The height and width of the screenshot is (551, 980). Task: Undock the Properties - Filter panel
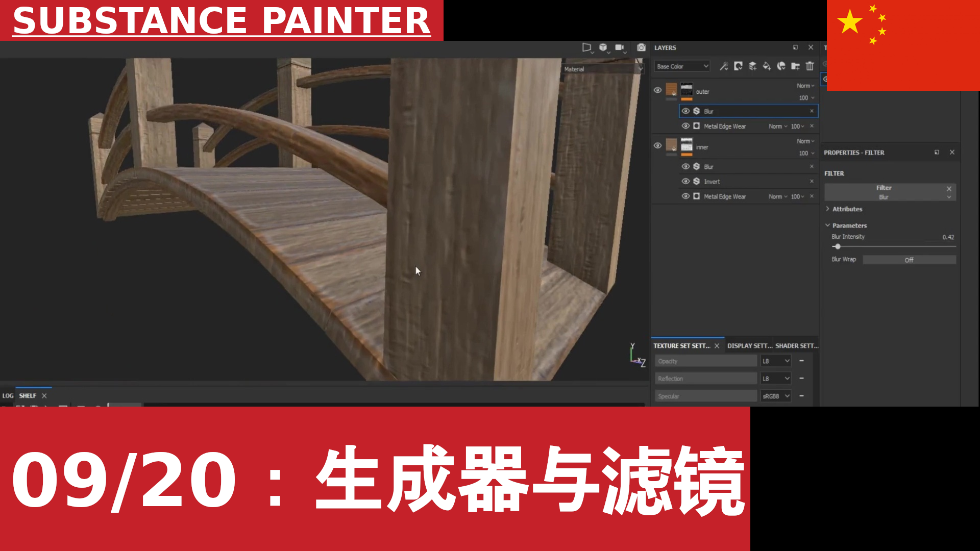pyautogui.click(x=937, y=153)
